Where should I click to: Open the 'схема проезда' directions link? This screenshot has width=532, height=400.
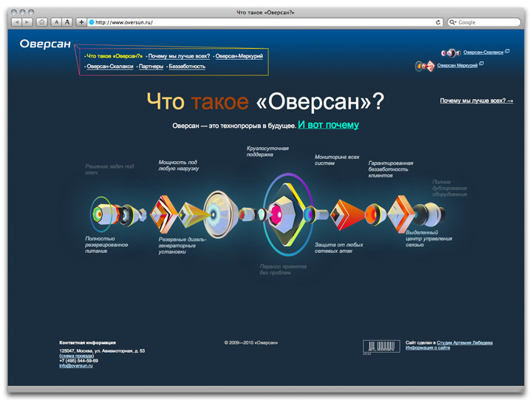[x=76, y=356]
